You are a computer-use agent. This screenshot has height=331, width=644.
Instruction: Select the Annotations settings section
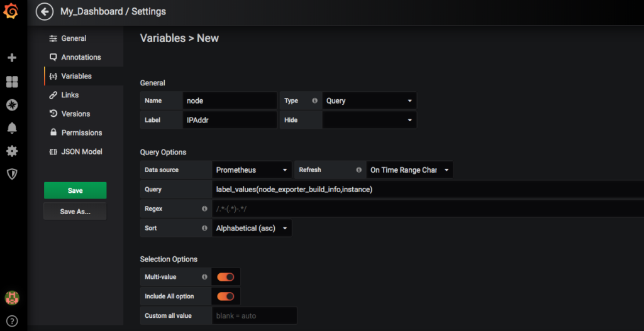click(x=80, y=57)
